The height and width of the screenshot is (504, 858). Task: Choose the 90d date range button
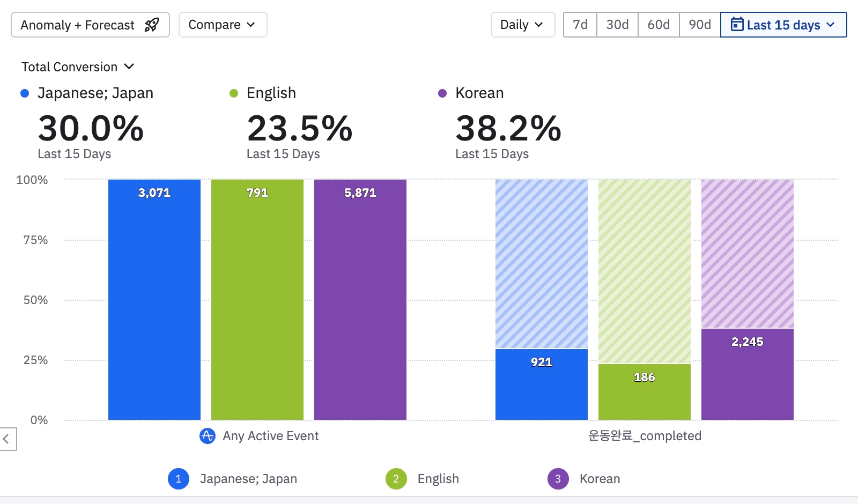(700, 25)
